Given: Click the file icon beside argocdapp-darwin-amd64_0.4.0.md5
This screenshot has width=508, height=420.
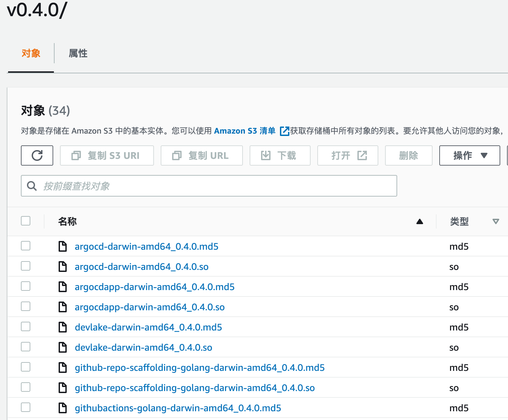Looking at the screenshot, I should [63, 287].
